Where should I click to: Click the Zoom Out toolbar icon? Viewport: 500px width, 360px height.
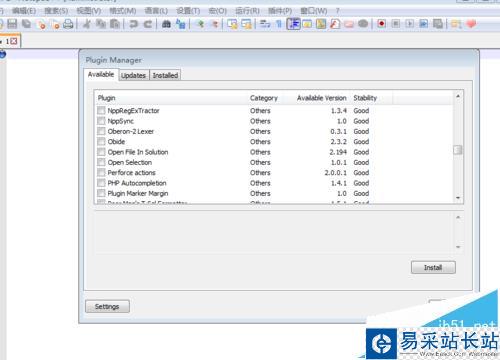214,24
